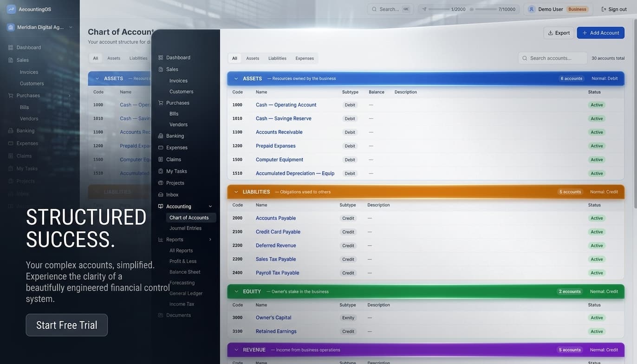Click the Search accounts input field

pyautogui.click(x=552, y=58)
